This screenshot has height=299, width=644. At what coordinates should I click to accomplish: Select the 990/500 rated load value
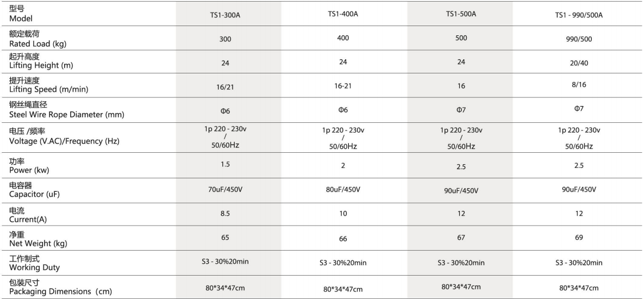point(579,40)
